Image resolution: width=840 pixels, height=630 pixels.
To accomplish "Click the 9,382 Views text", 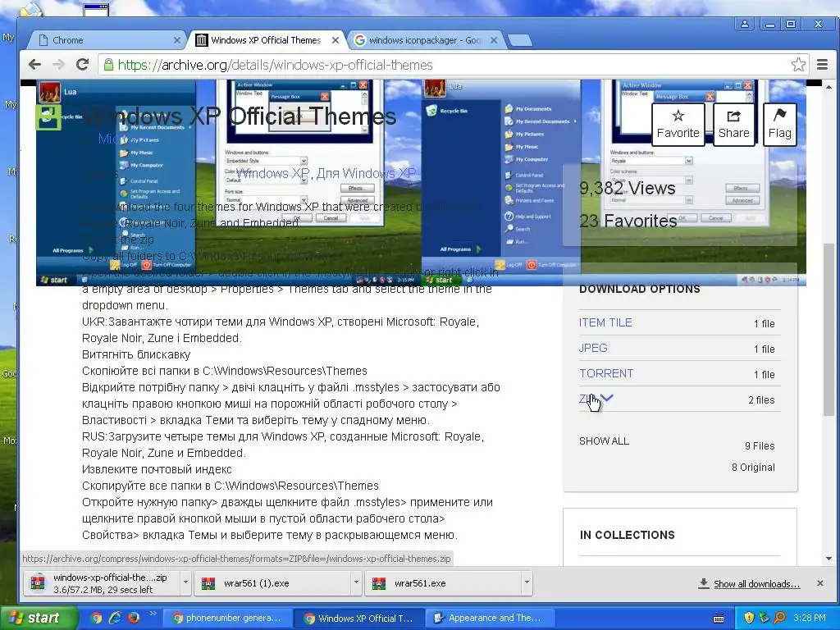I will (628, 188).
